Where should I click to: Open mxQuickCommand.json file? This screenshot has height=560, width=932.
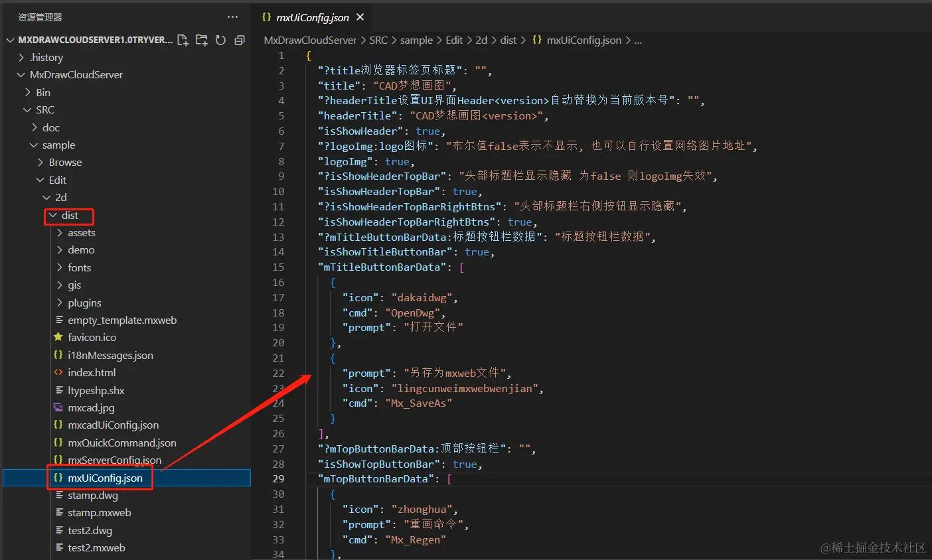[x=122, y=443]
